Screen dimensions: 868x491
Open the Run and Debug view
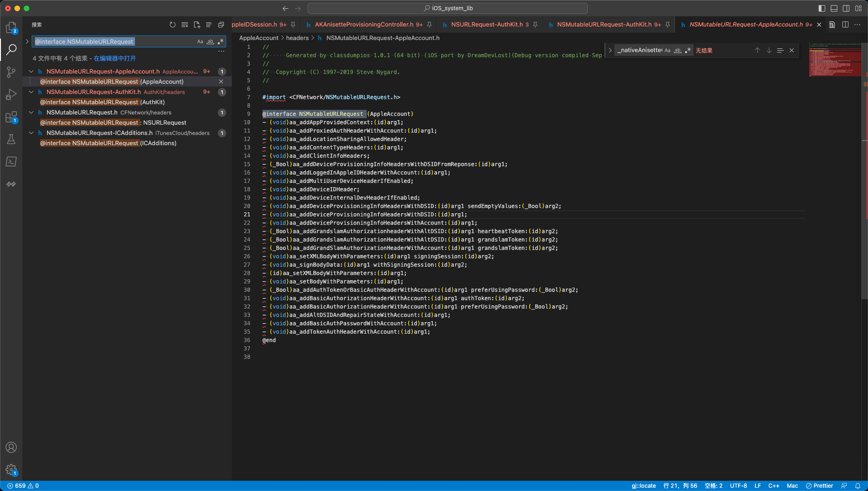[x=11, y=94]
